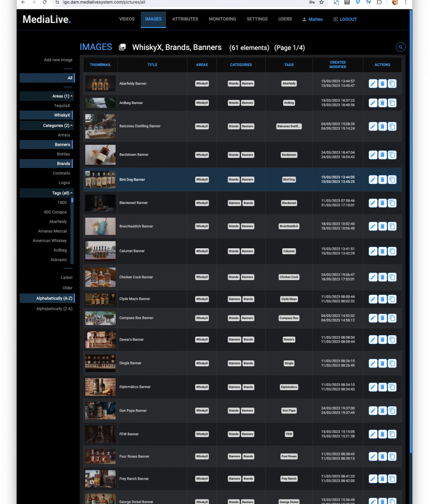Click the MediaLive logo
Viewport: 429px width, 504px height.
(x=47, y=20)
